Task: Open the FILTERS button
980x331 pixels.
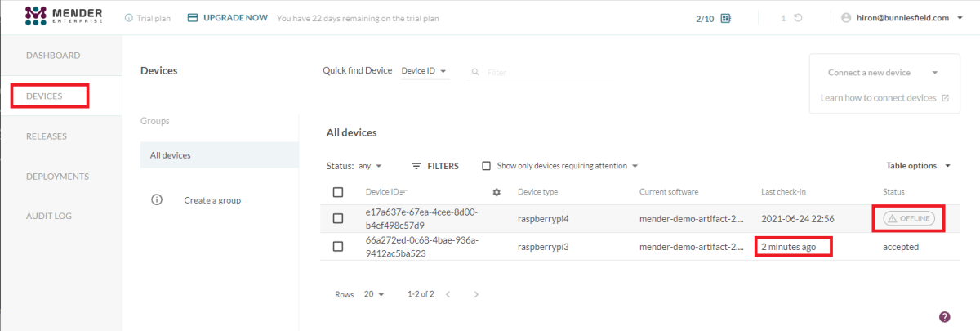Action: [434, 166]
